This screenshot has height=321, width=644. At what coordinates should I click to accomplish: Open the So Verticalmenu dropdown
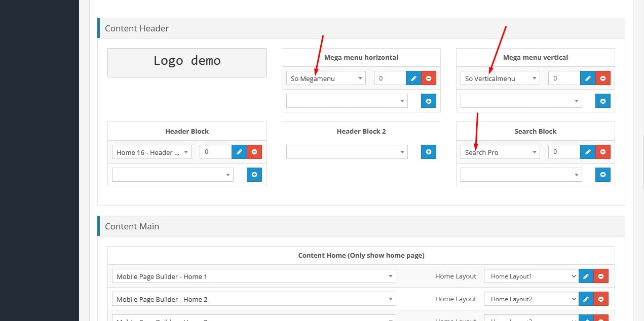[x=500, y=78]
